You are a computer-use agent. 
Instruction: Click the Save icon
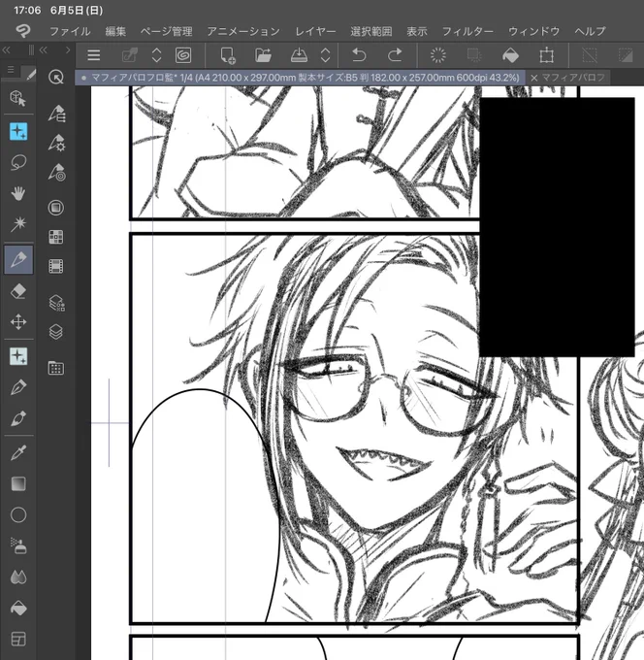(x=299, y=55)
